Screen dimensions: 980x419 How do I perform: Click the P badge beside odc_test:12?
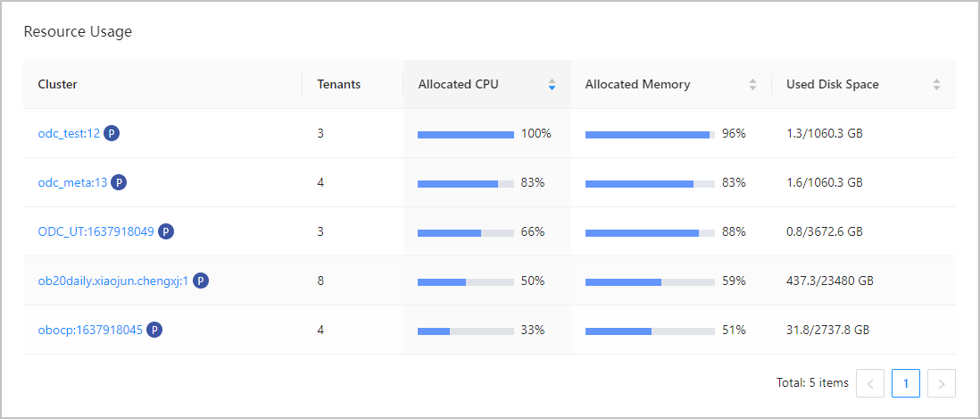pos(112,133)
